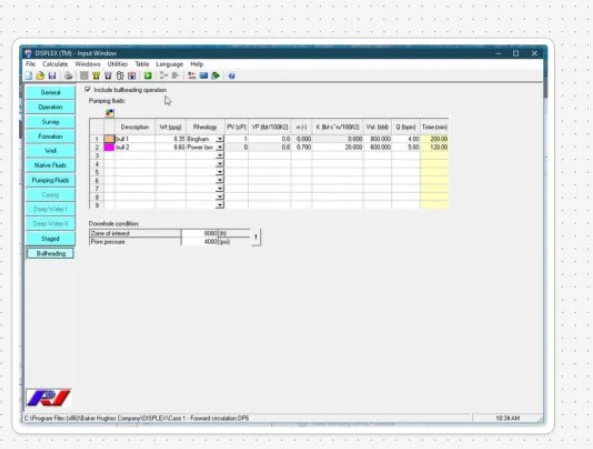The height and width of the screenshot is (449, 593).
Task: Go to the Pumping Fluids input page
Action: click(50, 180)
